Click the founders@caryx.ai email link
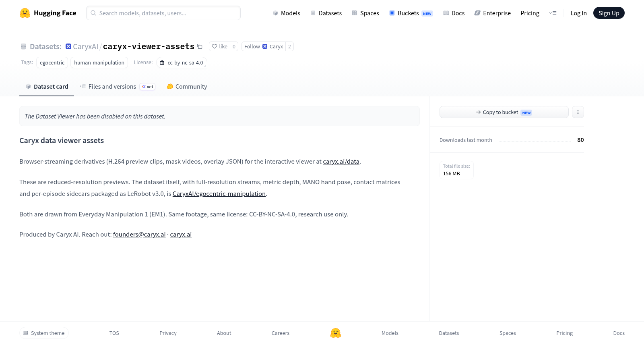 [139, 234]
